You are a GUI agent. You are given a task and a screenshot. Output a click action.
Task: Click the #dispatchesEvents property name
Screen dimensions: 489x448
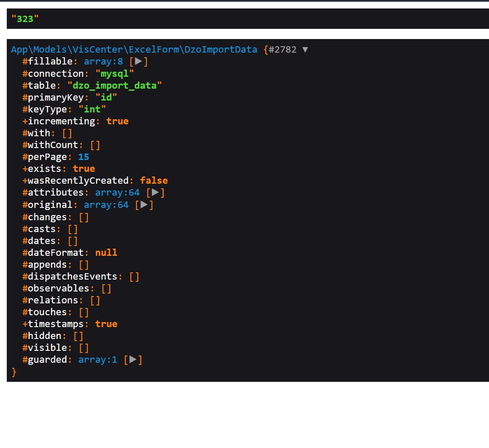[x=70, y=277]
